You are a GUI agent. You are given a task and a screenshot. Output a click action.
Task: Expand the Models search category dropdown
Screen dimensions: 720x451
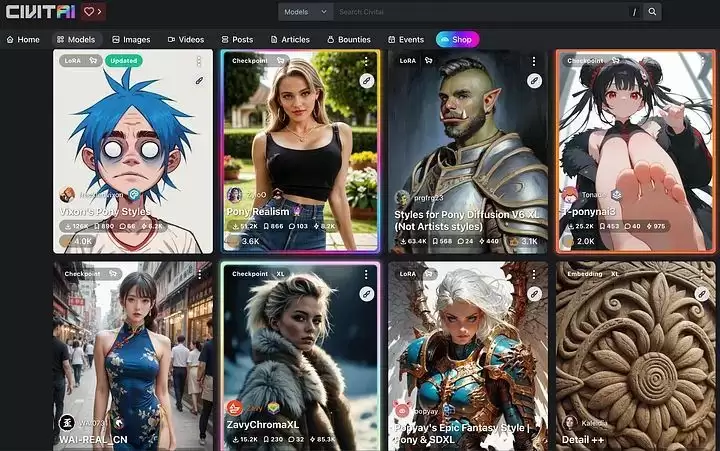point(334,12)
